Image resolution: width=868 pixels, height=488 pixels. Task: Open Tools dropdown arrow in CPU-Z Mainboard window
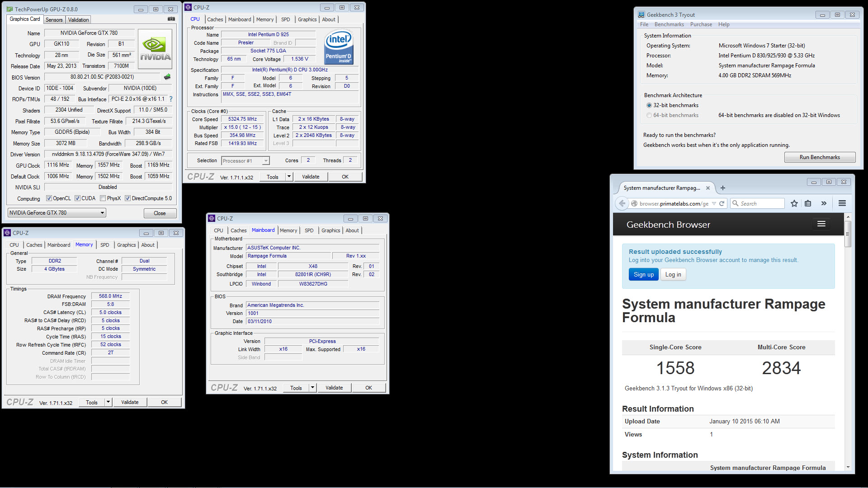[x=312, y=388]
